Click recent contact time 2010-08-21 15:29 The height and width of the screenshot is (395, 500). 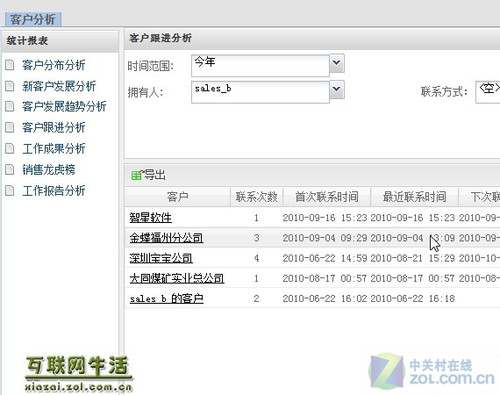tap(413, 258)
